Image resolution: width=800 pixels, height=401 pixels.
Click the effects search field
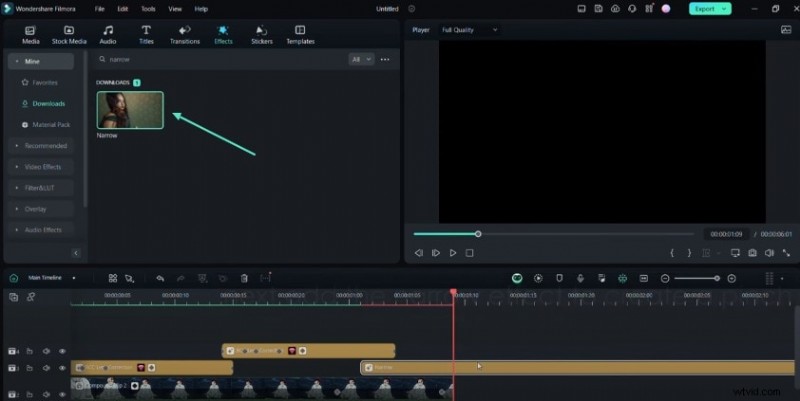coord(219,59)
